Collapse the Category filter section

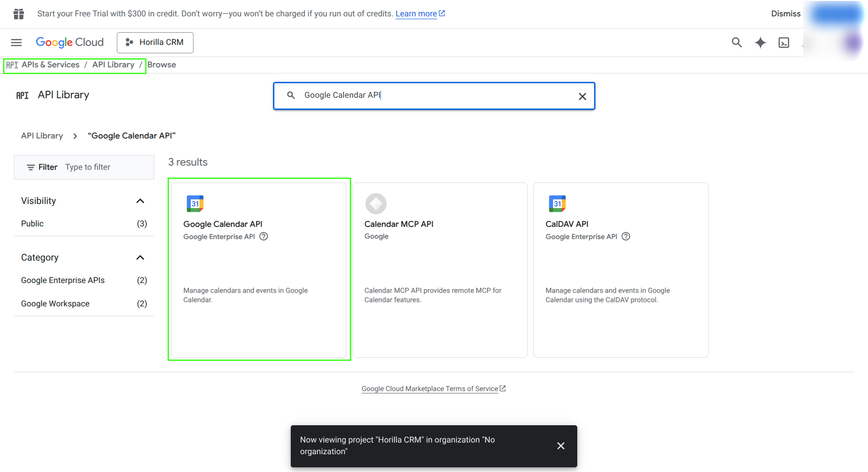click(140, 257)
